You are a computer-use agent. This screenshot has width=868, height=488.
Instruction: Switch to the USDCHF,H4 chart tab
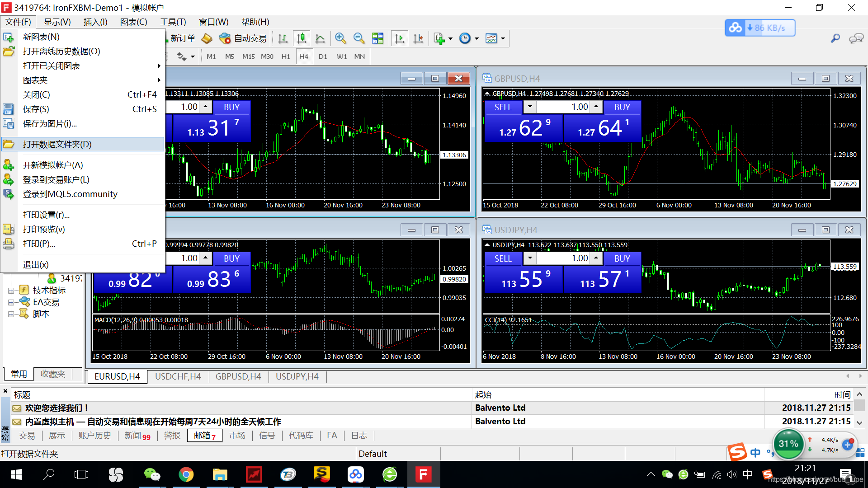(x=178, y=376)
